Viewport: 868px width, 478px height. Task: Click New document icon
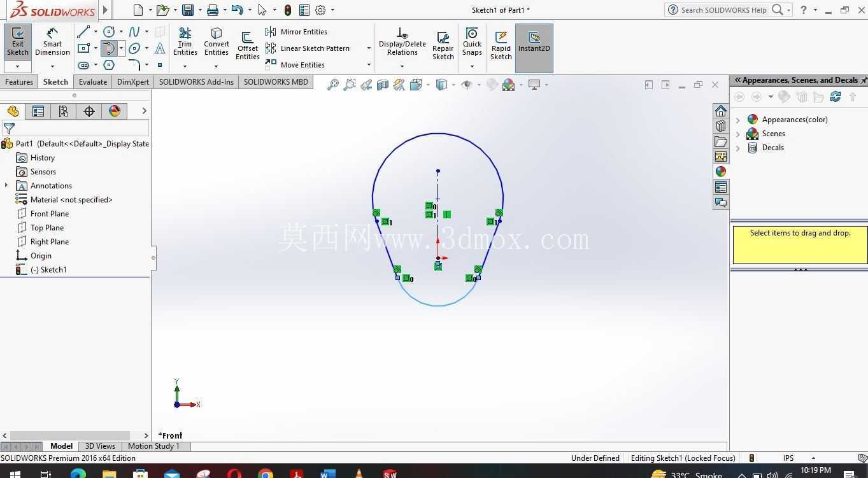[x=138, y=10]
